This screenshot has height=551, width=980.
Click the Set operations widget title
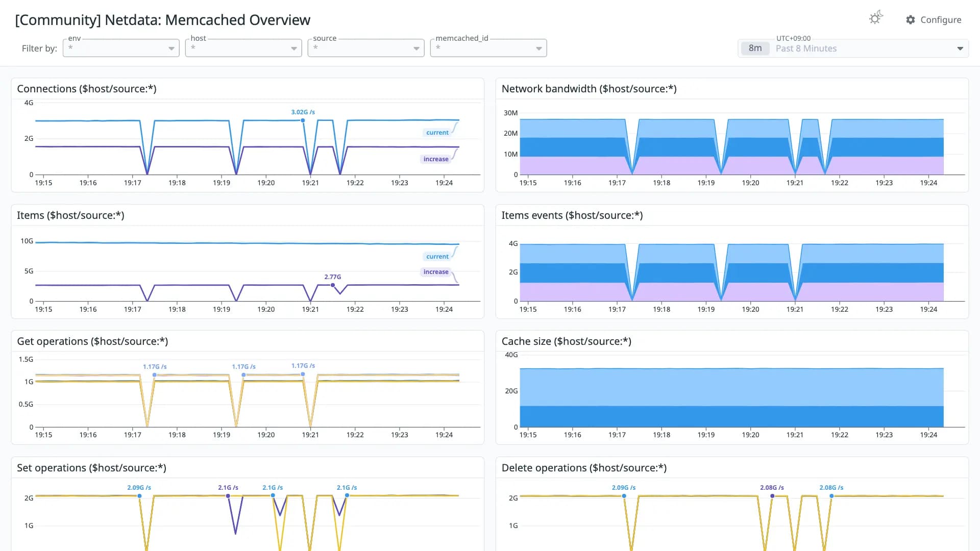(91, 468)
